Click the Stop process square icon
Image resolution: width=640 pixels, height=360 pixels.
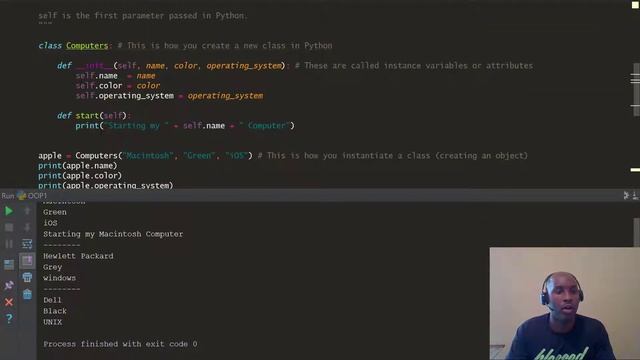tap(9, 228)
